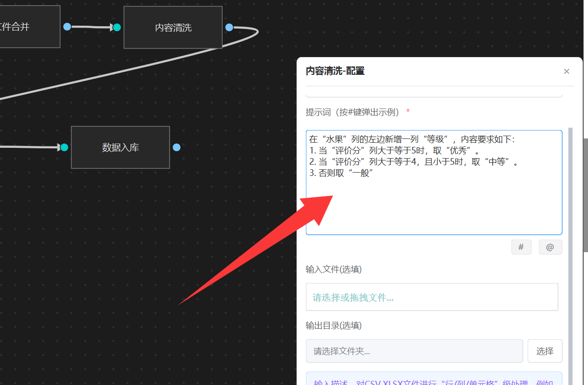Click the 请选择或拖拽文件 input file field
Image resolution: width=588 pixels, height=385 pixels.
click(x=431, y=297)
